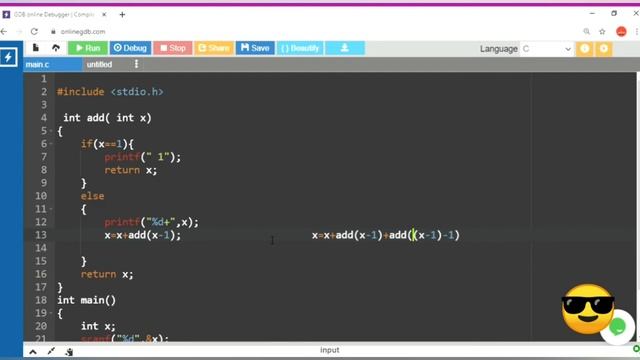640x360 pixels.
Task: Collapse the fold arrow at line 11
Action: (51, 209)
